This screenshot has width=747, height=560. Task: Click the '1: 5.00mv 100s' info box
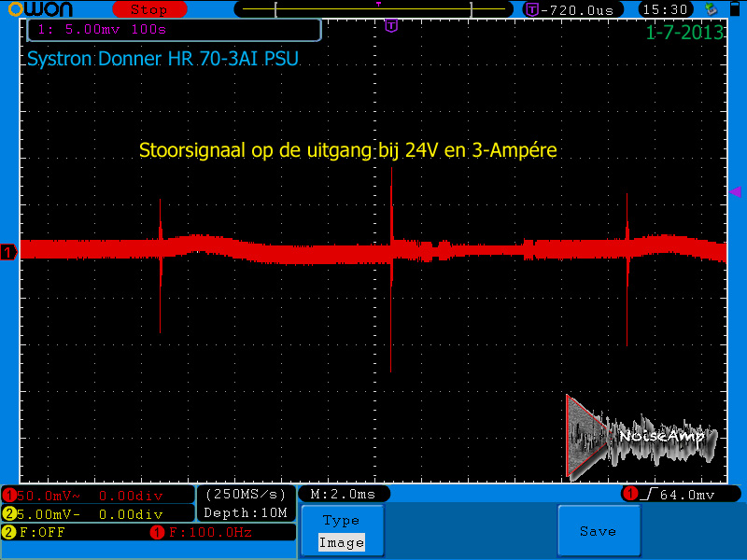pyautogui.click(x=175, y=30)
